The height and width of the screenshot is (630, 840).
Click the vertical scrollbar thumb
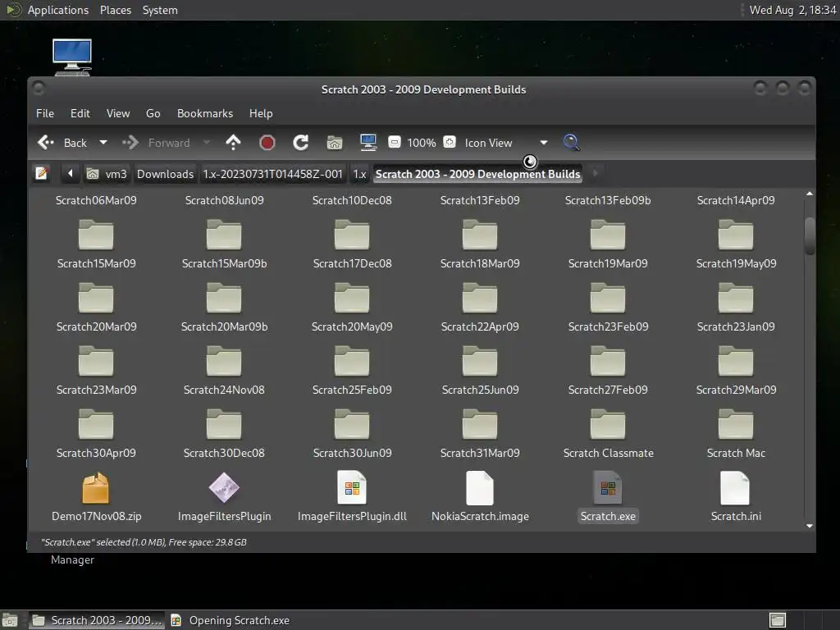[x=810, y=235]
